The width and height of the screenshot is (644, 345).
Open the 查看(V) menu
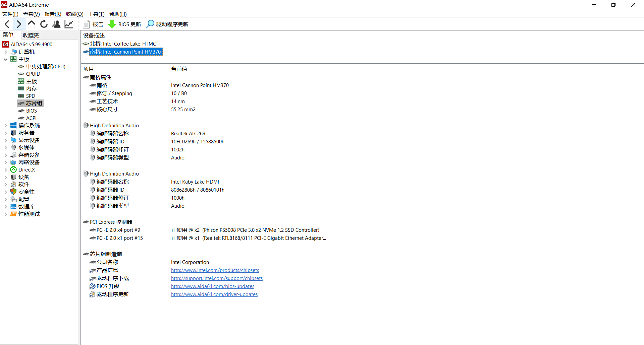pyautogui.click(x=32, y=14)
